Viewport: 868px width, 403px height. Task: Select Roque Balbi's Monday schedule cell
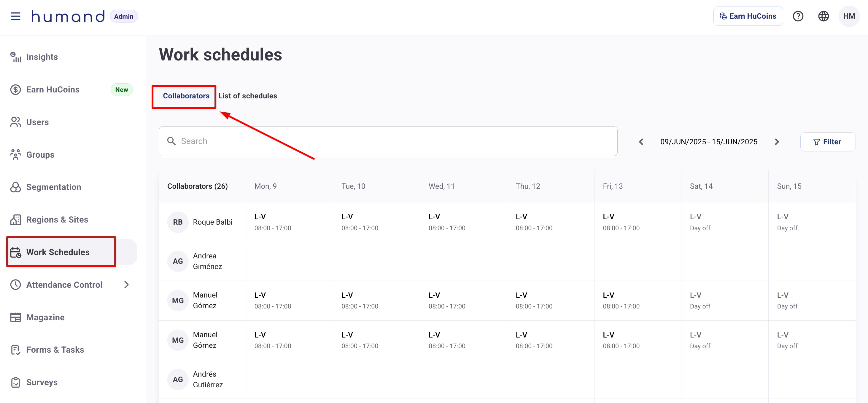(289, 222)
